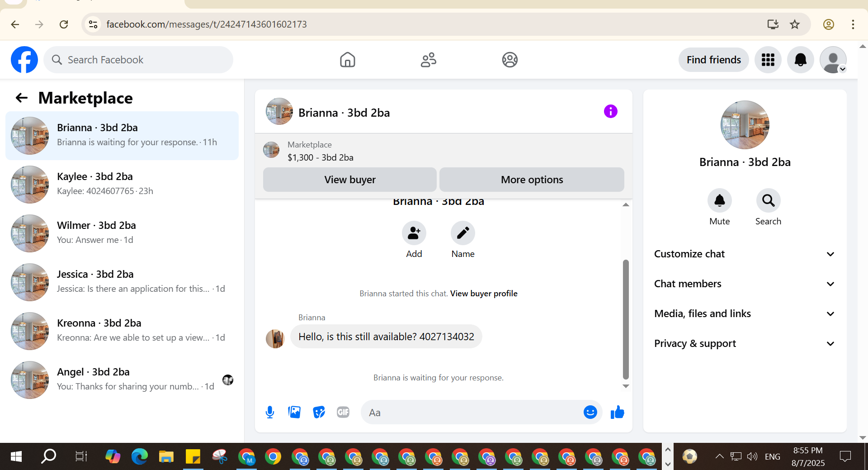The width and height of the screenshot is (868, 470).
Task: Click the More options button
Action: pyautogui.click(x=532, y=180)
